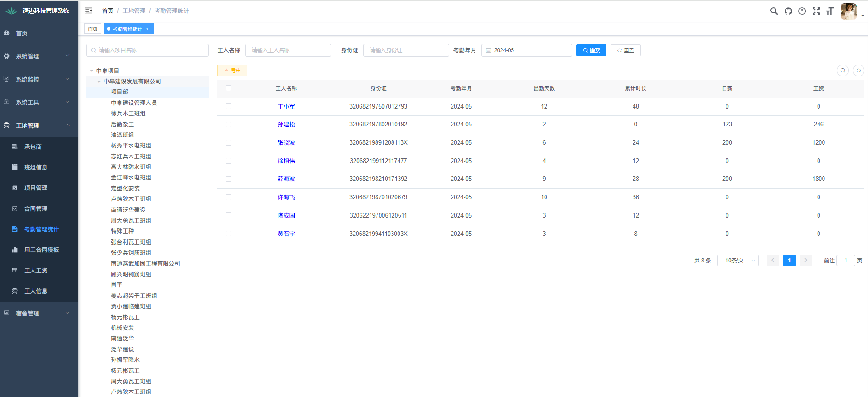Click the 承包商 menu icon

pyautogui.click(x=15, y=147)
